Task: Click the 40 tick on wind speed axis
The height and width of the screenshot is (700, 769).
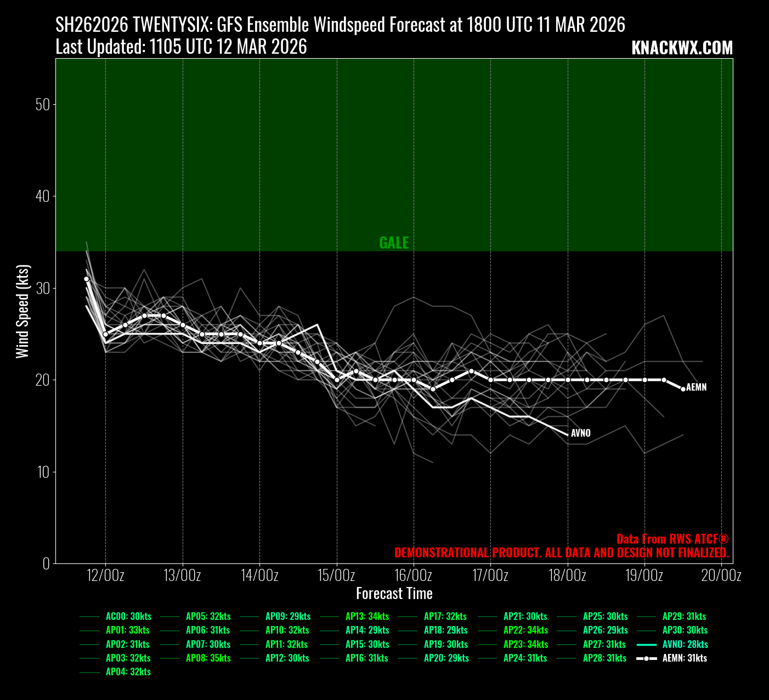Action: [x=42, y=196]
